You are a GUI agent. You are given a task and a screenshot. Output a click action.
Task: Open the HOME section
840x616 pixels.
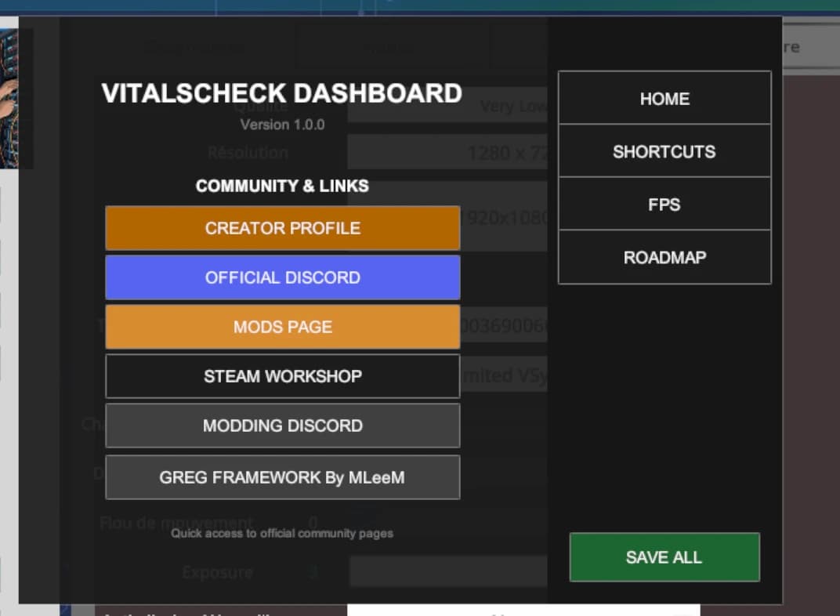(x=664, y=98)
